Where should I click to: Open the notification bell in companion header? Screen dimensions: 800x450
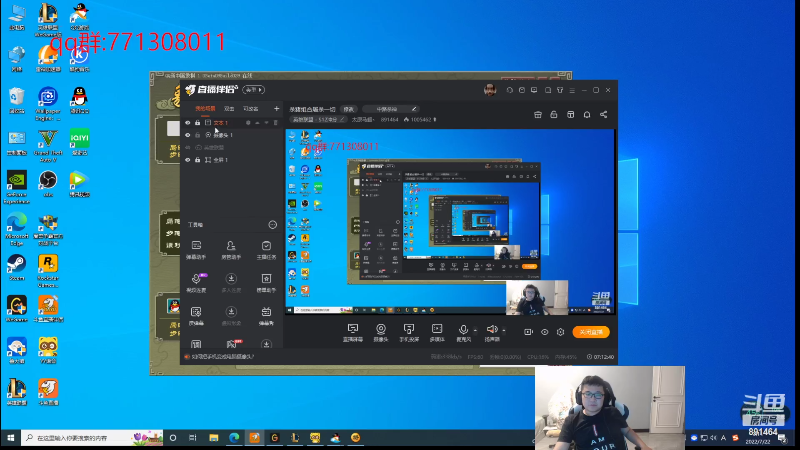(587, 115)
